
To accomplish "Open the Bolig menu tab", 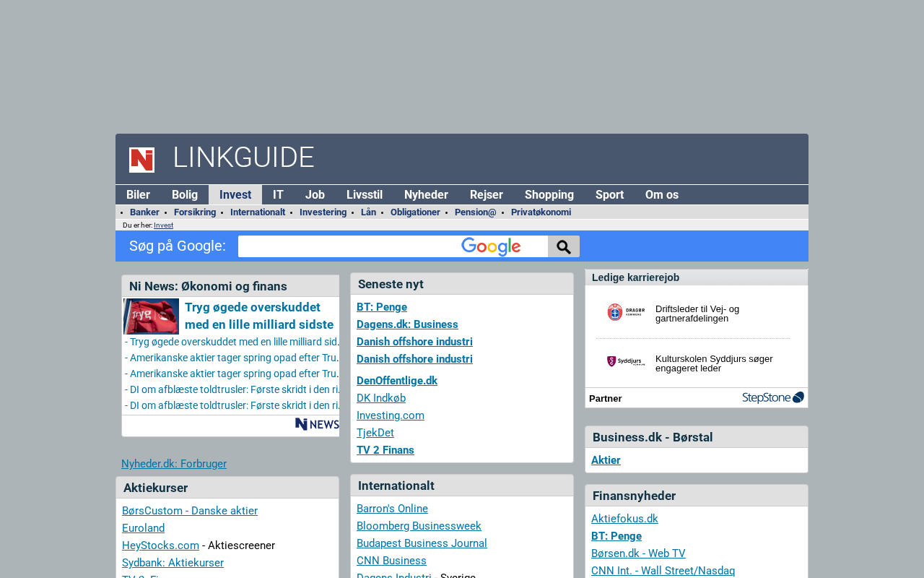I will [185, 195].
